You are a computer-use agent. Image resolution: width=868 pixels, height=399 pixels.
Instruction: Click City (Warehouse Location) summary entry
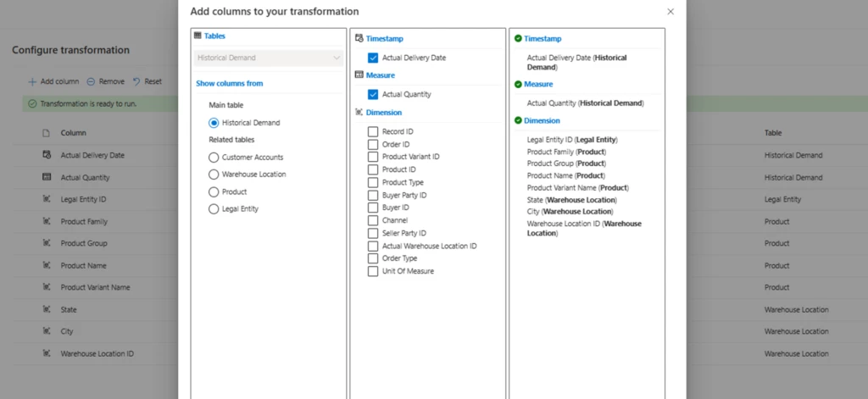(570, 212)
